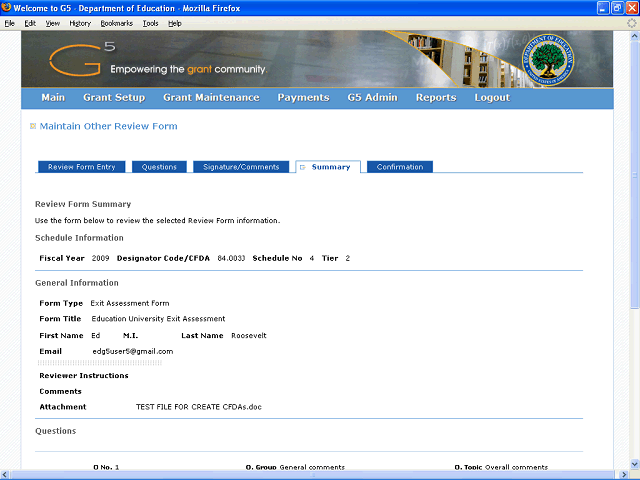Click Logout in navigation bar

click(x=492, y=98)
